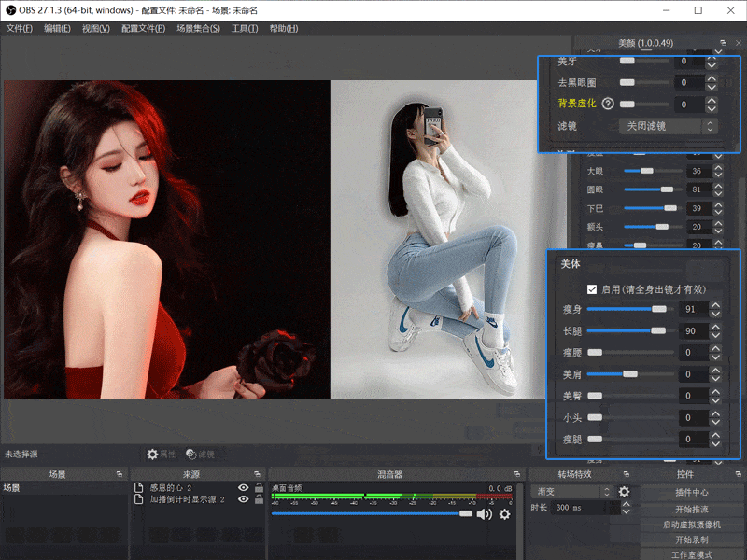Open the 工具(T) menu

[x=245, y=29]
